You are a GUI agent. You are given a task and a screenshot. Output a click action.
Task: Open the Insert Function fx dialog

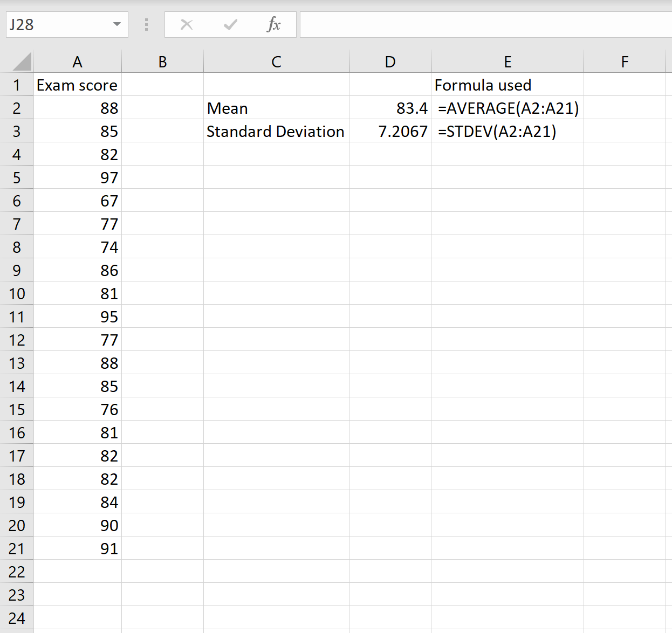coord(274,24)
